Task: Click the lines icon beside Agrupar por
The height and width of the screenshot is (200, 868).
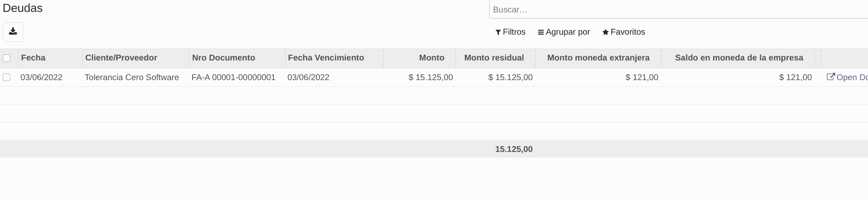Action: coord(541,32)
